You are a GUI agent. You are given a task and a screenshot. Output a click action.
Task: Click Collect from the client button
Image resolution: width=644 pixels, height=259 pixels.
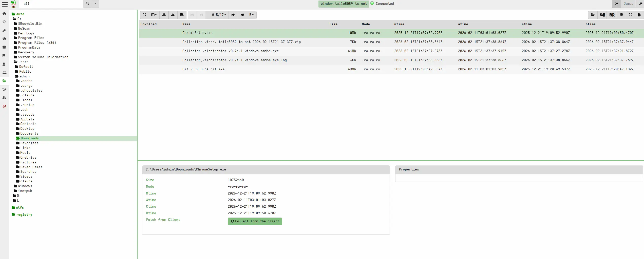[x=255, y=221]
